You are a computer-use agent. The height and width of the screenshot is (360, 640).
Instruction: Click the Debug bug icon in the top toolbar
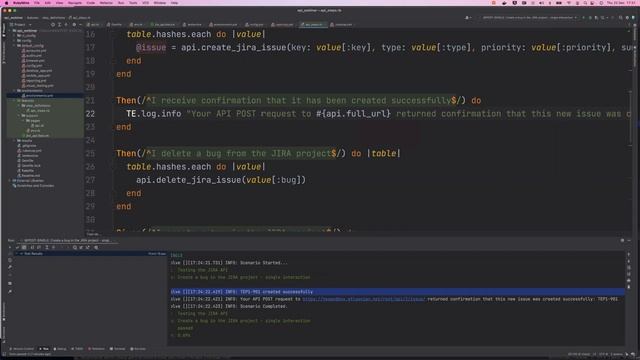pyautogui.click(x=590, y=18)
